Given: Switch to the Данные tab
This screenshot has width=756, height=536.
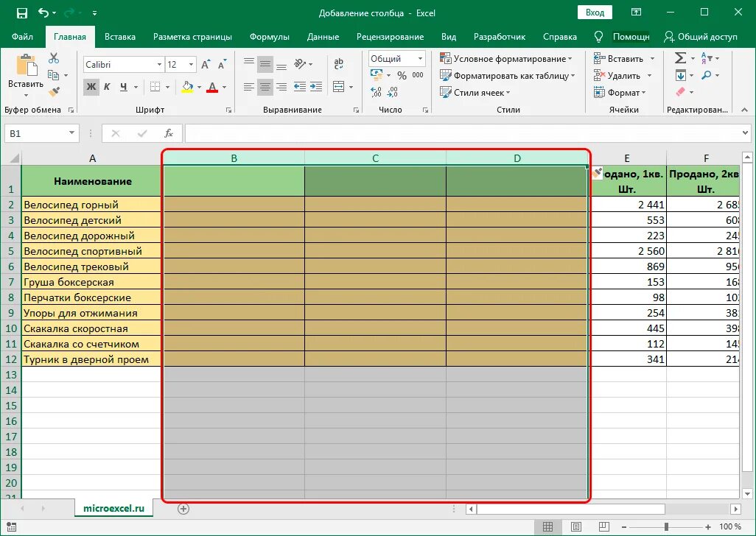Looking at the screenshot, I should click(323, 37).
